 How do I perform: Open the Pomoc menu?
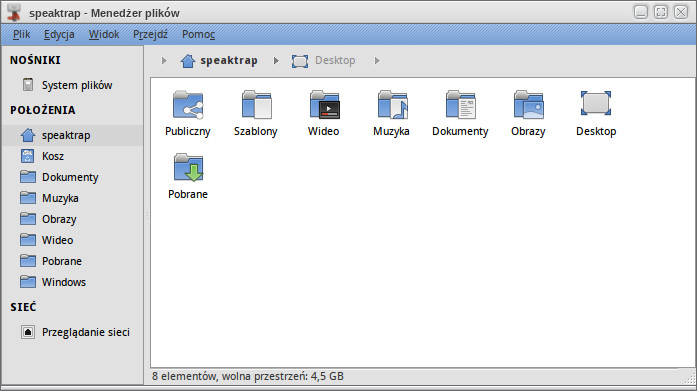pos(198,35)
